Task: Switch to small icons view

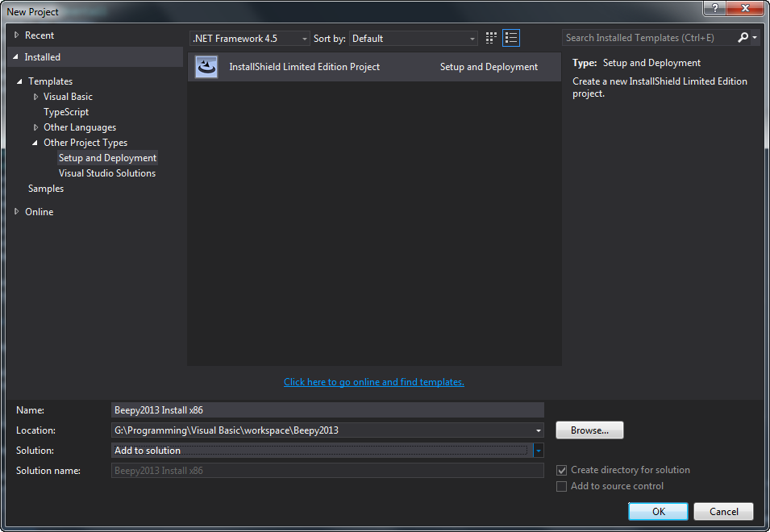Action: click(x=491, y=38)
